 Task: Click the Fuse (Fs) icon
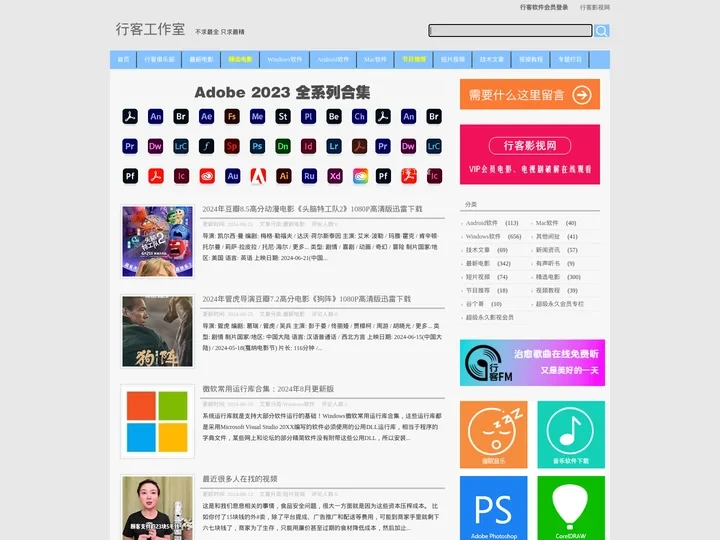232,117
